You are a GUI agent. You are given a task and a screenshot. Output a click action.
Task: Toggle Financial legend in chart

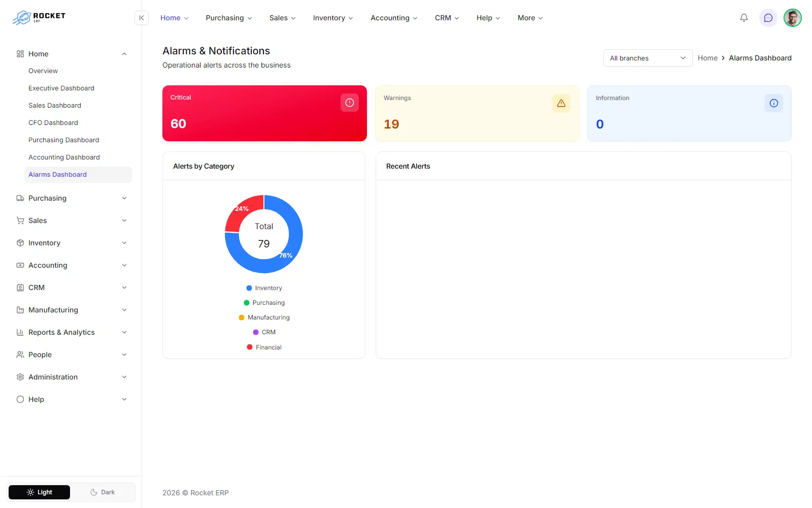(x=264, y=347)
